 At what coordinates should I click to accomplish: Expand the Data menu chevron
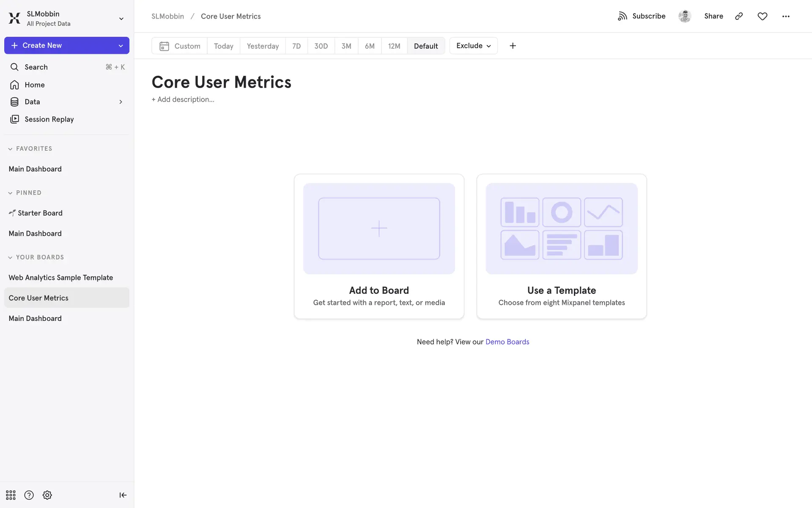coord(121,102)
